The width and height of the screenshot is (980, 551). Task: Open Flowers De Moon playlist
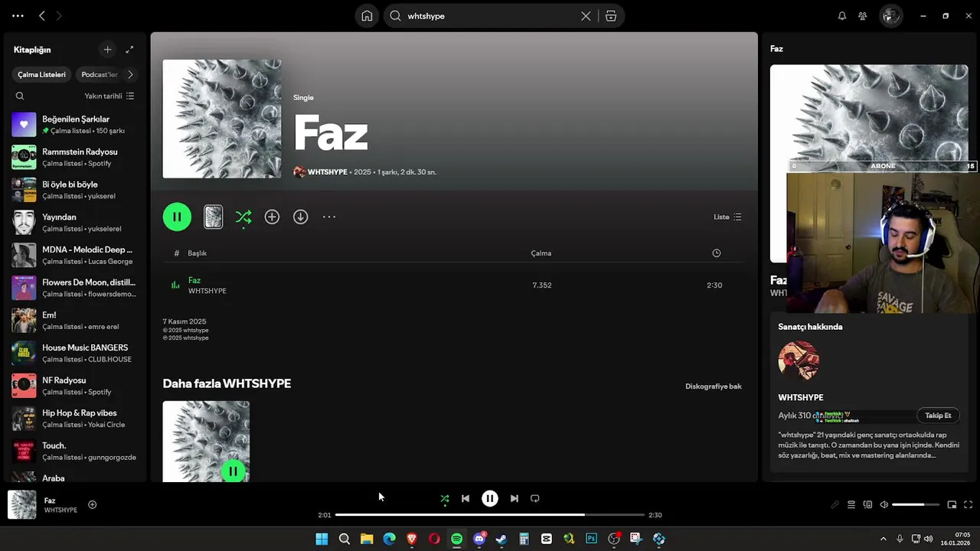click(75, 288)
